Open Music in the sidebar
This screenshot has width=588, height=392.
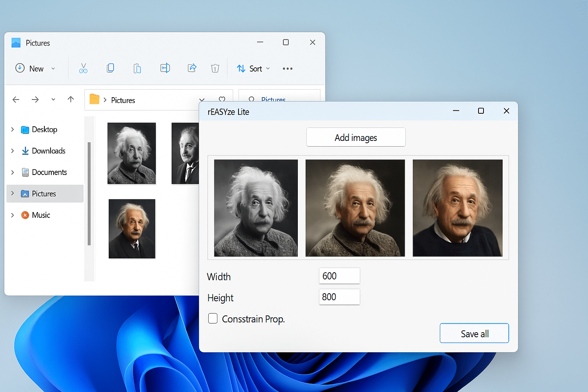click(x=41, y=215)
